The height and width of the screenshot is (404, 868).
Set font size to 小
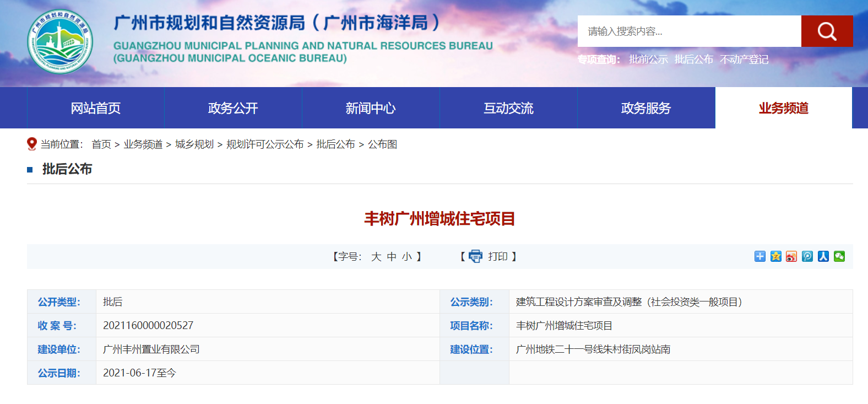[407, 257]
